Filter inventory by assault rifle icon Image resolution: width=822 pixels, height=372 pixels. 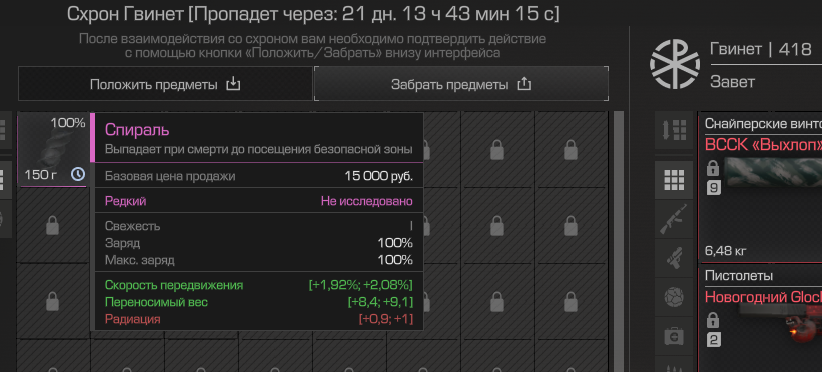click(x=674, y=221)
